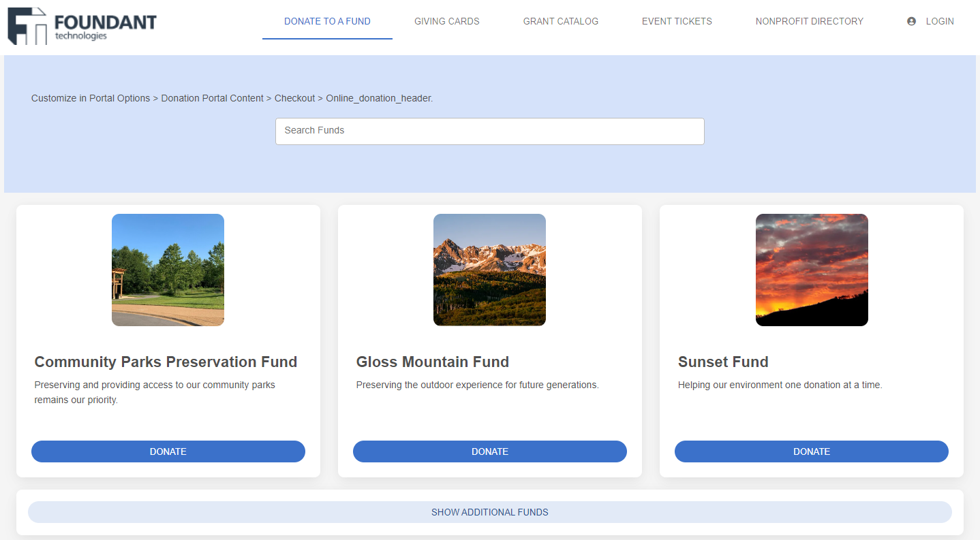
Task: Click the person icon next to LOGIN
Action: tap(911, 21)
